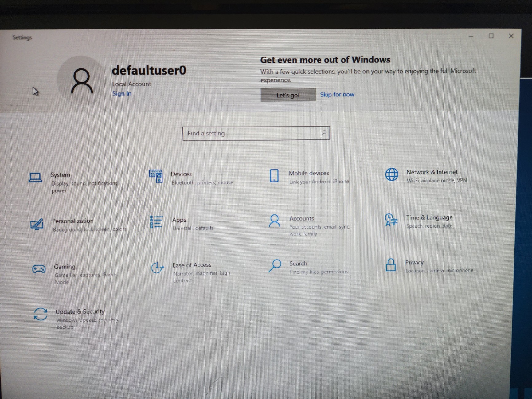532x399 pixels.
Task: Open the Apps category label
Action: click(179, 220)
